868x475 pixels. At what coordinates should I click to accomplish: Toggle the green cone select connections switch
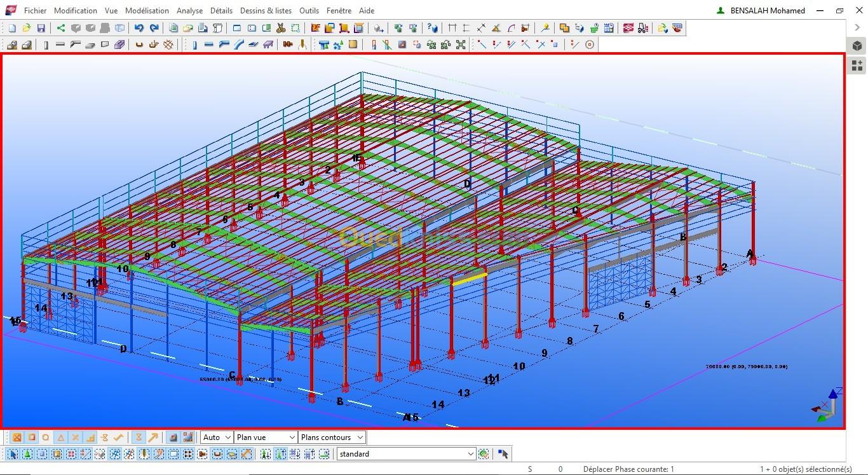tap(27, 454)
